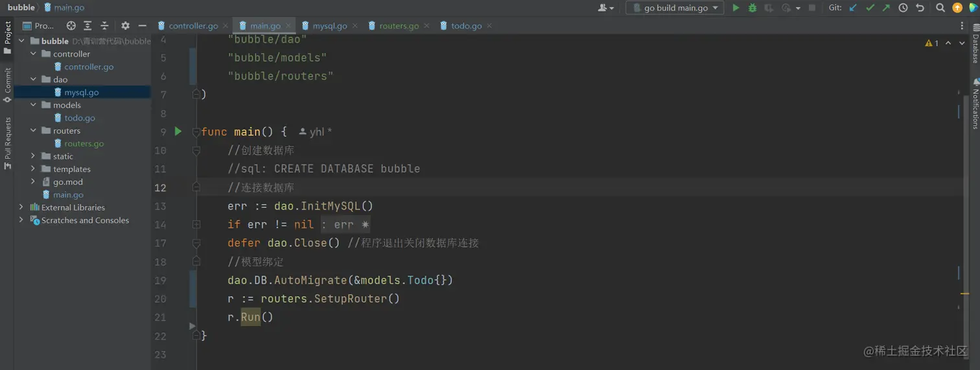This screenshot has height=370, width=980.
Task: Fold the func main block at line 9
Action: [196, 132]
